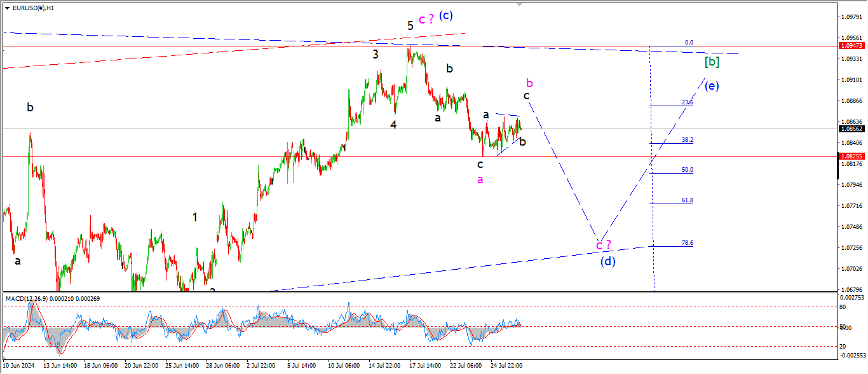The height and width of the screenshot is (374, 868).
Task: Select the blue (c) wave label
Action: pyautogui.click(x=446, y=15)
